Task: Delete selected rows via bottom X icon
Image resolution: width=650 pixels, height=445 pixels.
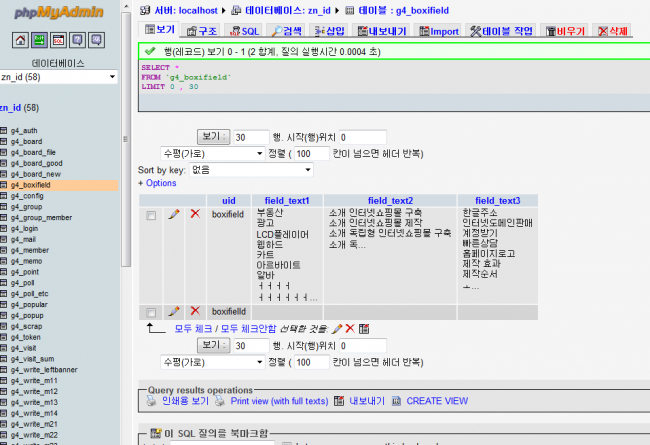Action: click(x=350, y=328)
